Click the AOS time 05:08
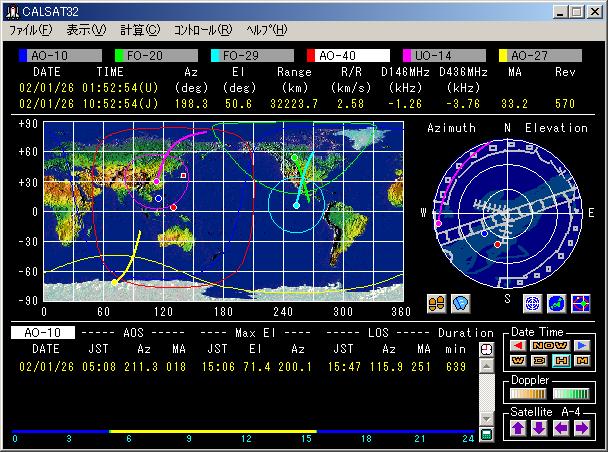Screen dimensions: 608x452 point(99,367)
